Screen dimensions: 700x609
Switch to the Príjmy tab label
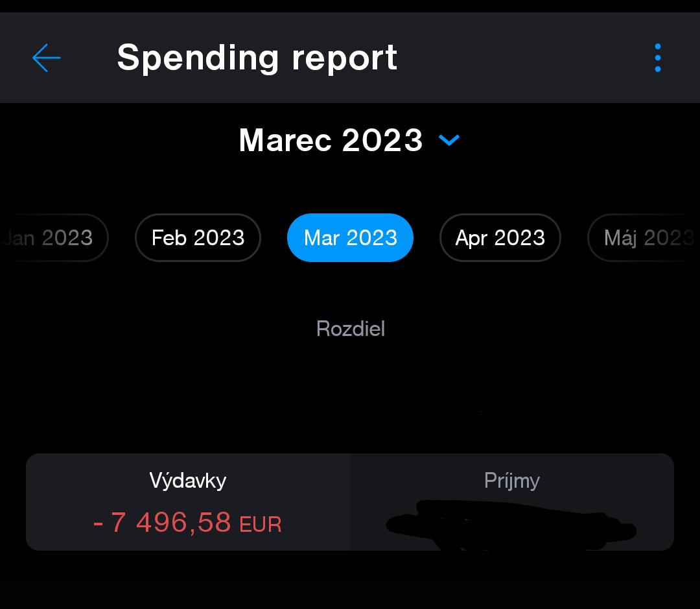(511, 481)
